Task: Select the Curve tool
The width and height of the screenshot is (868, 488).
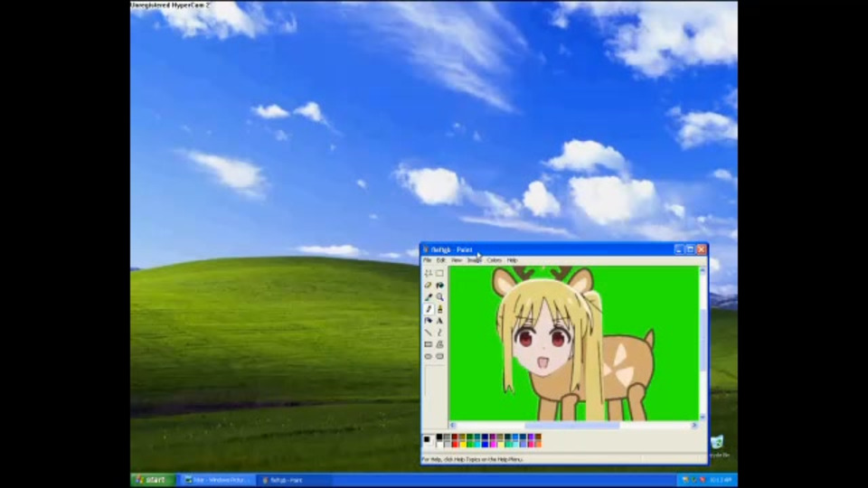Action: pyautogui.click(x=439, y=333)
